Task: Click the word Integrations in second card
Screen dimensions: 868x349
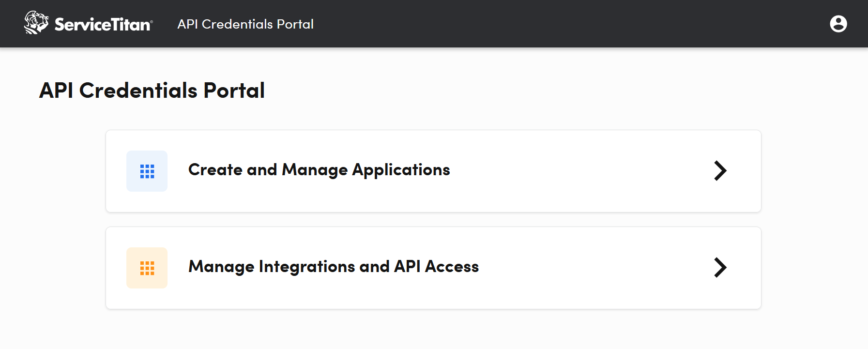Action: [x=307, y=267]
